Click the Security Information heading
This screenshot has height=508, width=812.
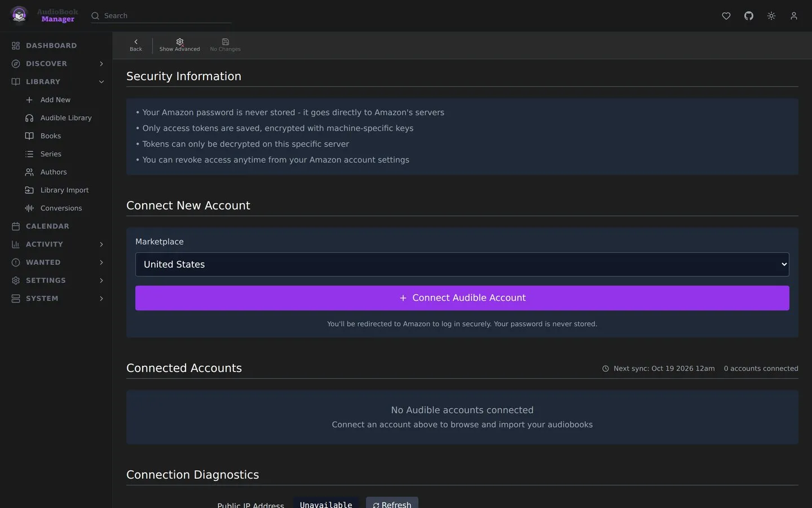pos(184,76)
